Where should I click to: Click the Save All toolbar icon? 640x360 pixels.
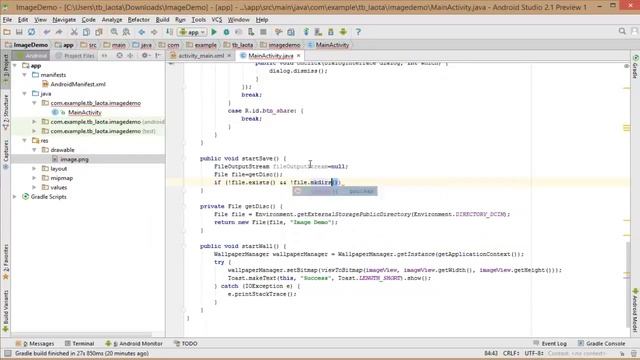click(x=19, y=32)
